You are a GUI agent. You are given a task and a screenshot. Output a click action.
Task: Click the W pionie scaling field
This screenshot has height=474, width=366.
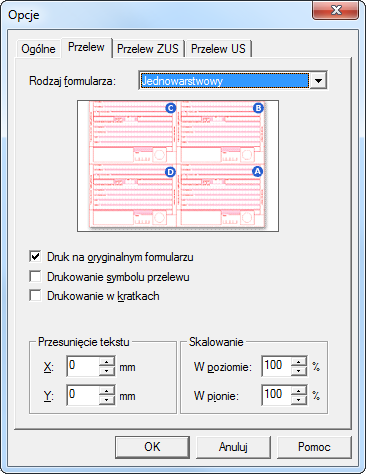277,395
